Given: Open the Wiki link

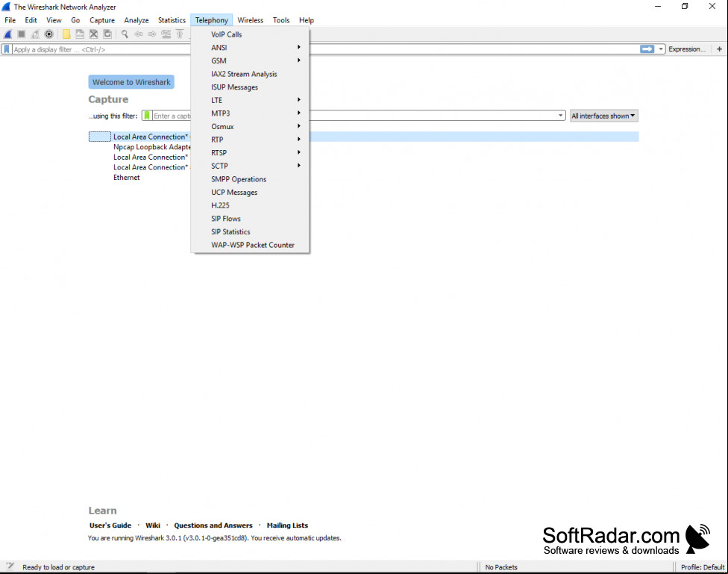Looking at the screenshot, I should [153, 525].
